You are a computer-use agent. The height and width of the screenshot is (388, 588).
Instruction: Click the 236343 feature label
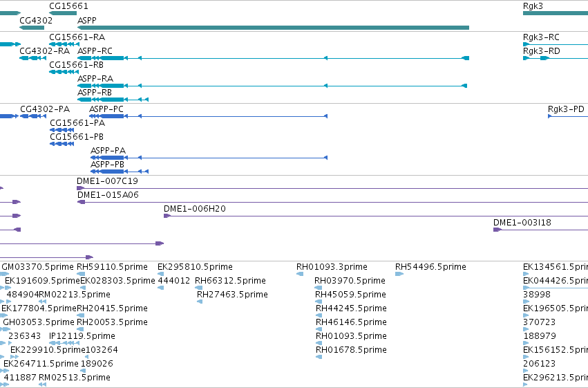[x=24, y=336]
